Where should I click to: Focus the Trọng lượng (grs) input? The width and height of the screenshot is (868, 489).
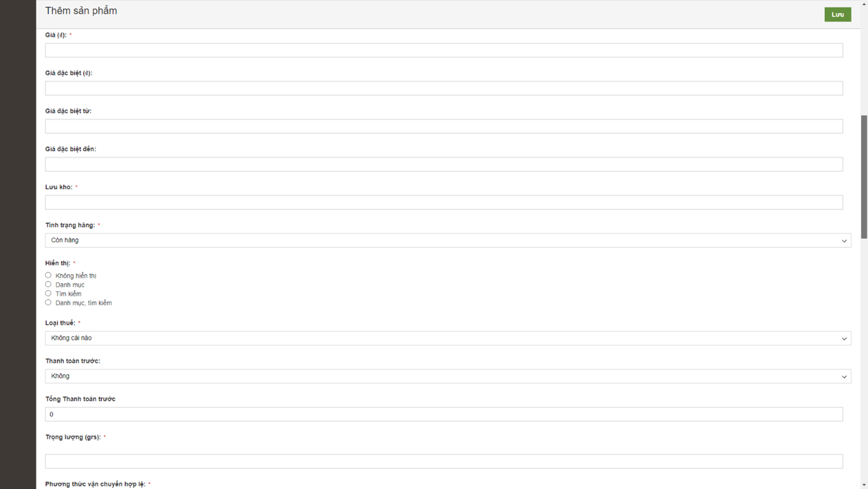click(x=444, y=461)
